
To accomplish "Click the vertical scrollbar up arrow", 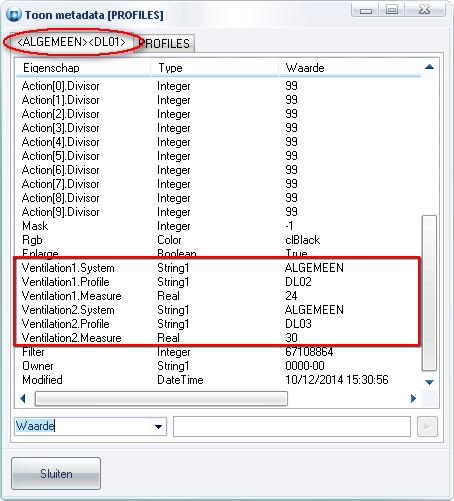I will coord(429,67).
